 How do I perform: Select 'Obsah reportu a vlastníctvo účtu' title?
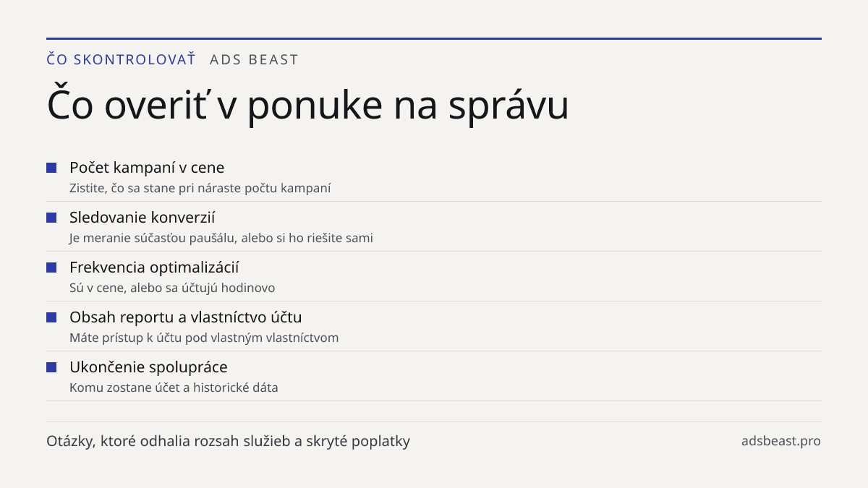point(186,317)
